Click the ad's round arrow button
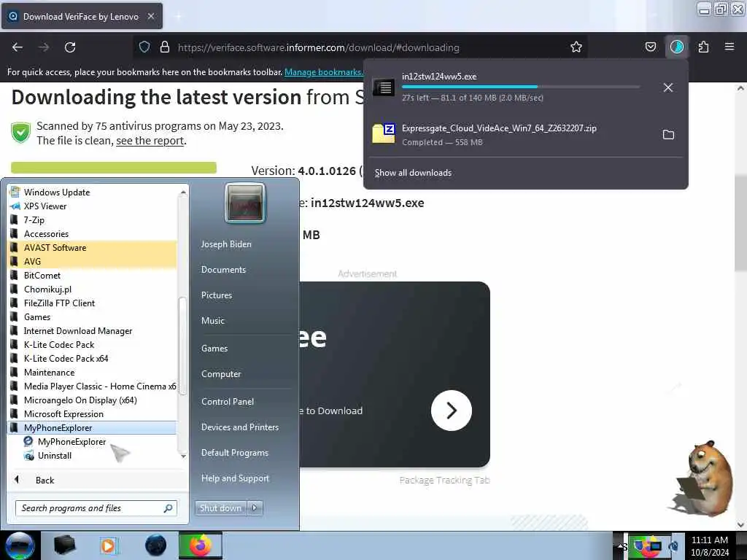The image size is (747, 560). (451, 411)
